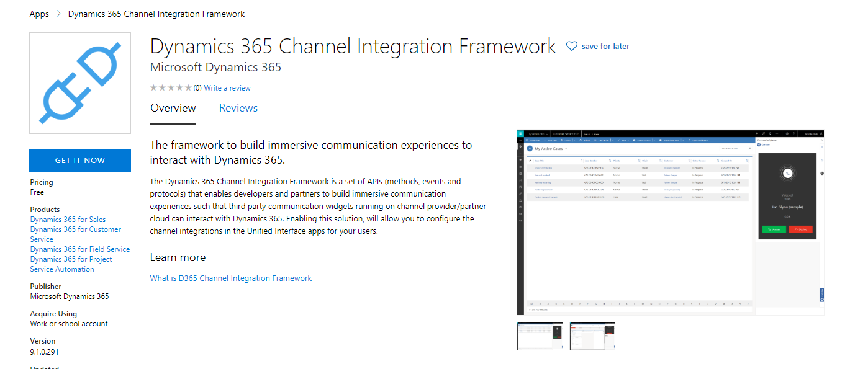The image size is (868, 369).
Task: Click the Free pricing text
Action: [x=37, y=192]
